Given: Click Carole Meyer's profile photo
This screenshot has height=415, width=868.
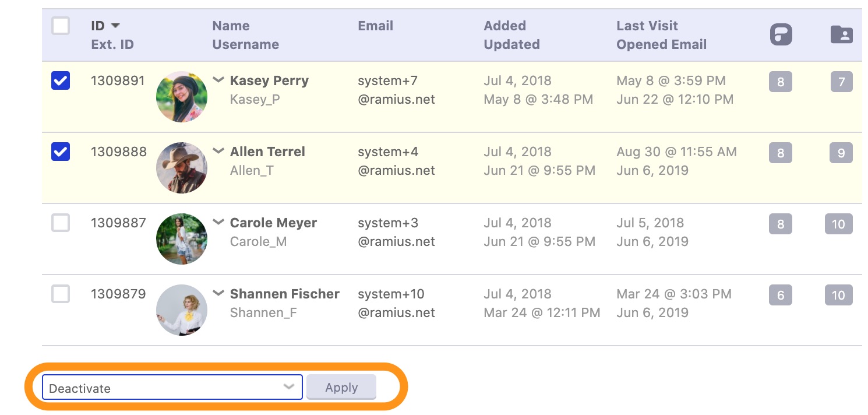Looking at the screenshot, I should point(182,239).
